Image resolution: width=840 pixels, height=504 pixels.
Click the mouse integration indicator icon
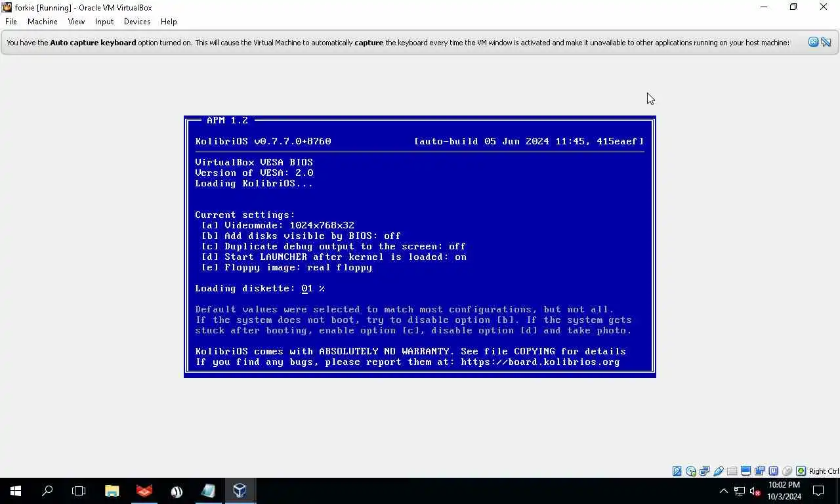click(787, 471)
